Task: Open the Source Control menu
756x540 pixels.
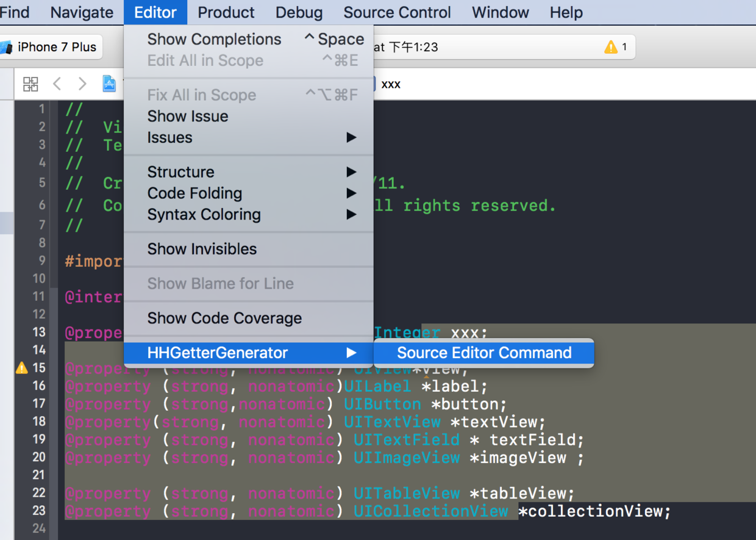Action: click(x=397, y=12)
